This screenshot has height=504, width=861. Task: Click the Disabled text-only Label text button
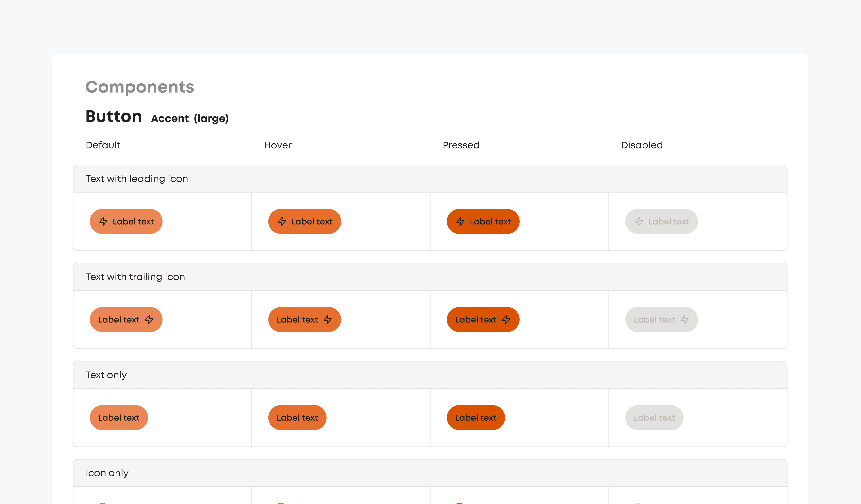(x=654, y=418)
